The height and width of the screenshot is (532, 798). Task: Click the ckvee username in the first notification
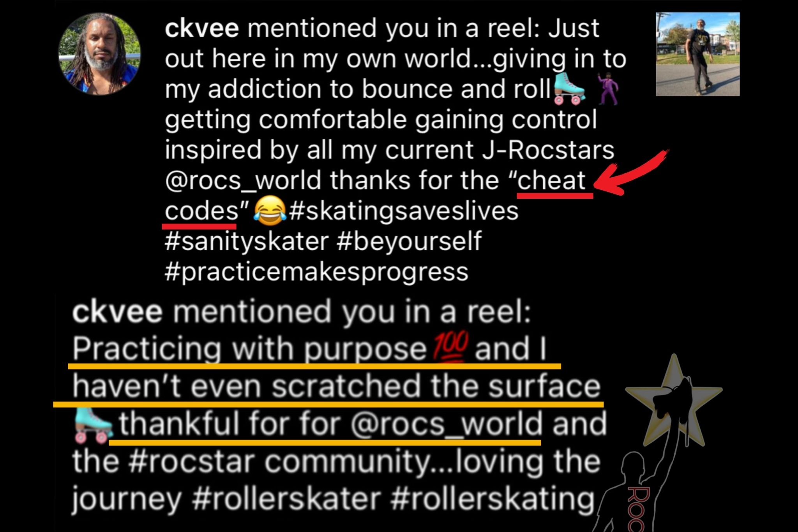point(202,28)
